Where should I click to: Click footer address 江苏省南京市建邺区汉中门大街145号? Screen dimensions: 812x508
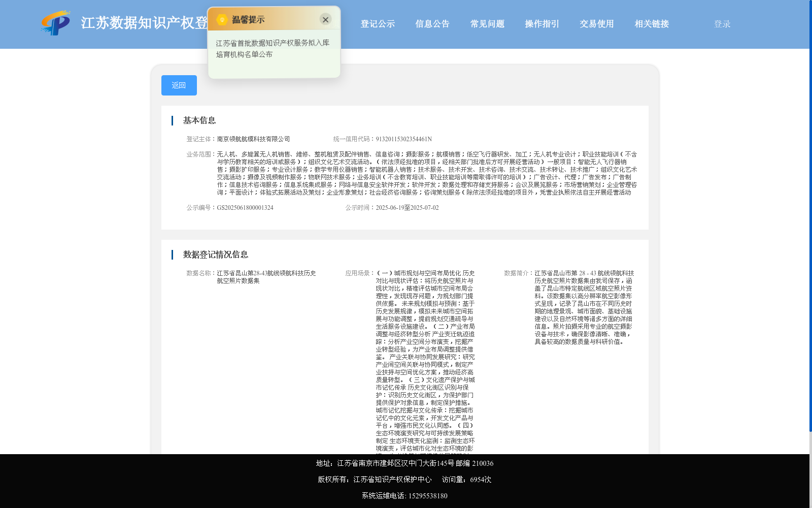[395, 463]
